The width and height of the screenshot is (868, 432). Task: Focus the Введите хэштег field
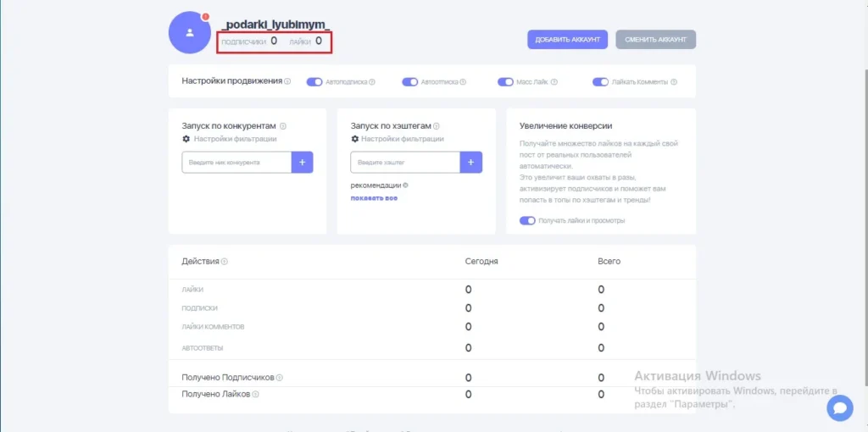405,162
